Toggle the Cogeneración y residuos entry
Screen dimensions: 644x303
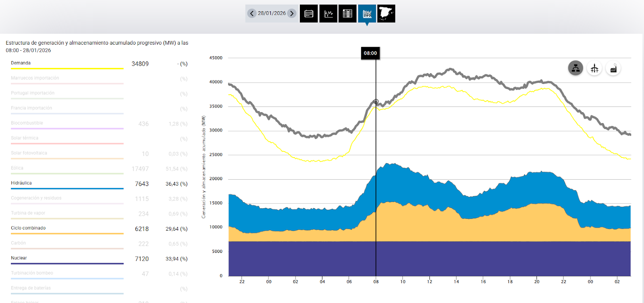(x=36, y=198)
